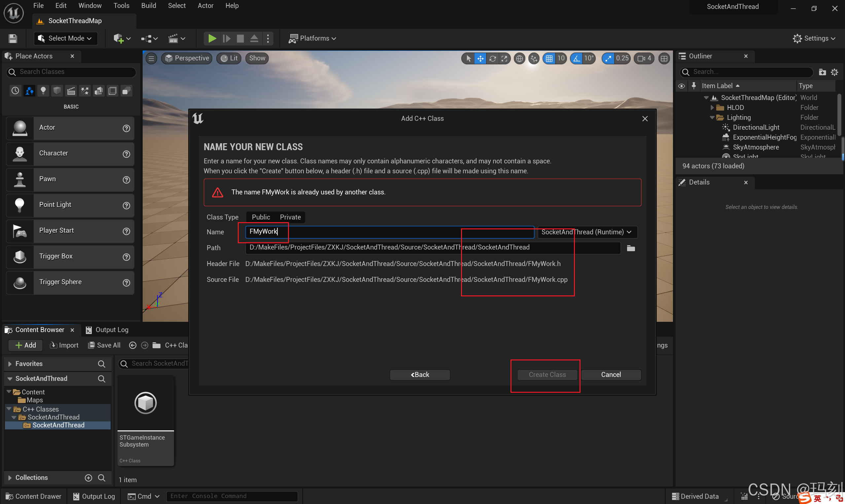Viewport: 845px width, 504px height.
Task: Select the rotate gizmo tool
Action: (492, 58)
